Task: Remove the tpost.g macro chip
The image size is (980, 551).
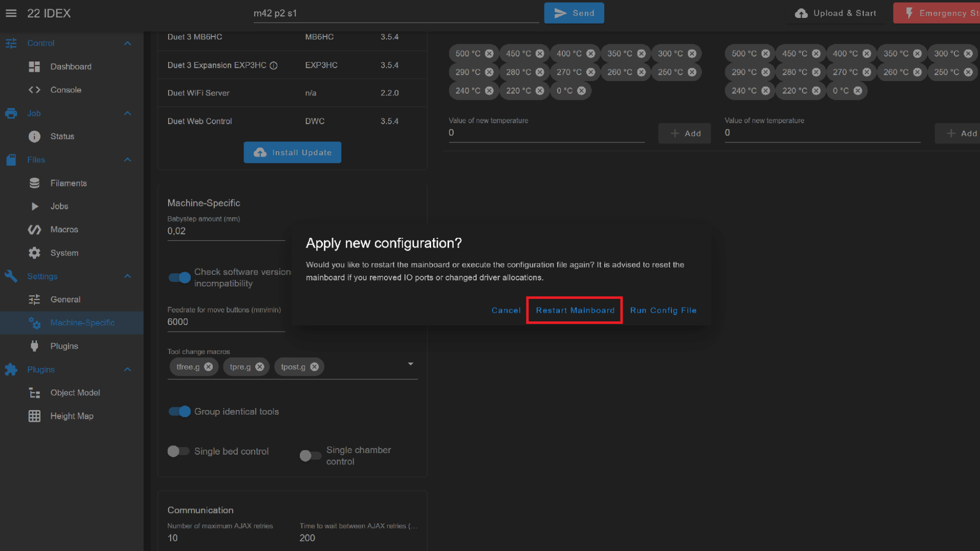Action: click(314, 367)
